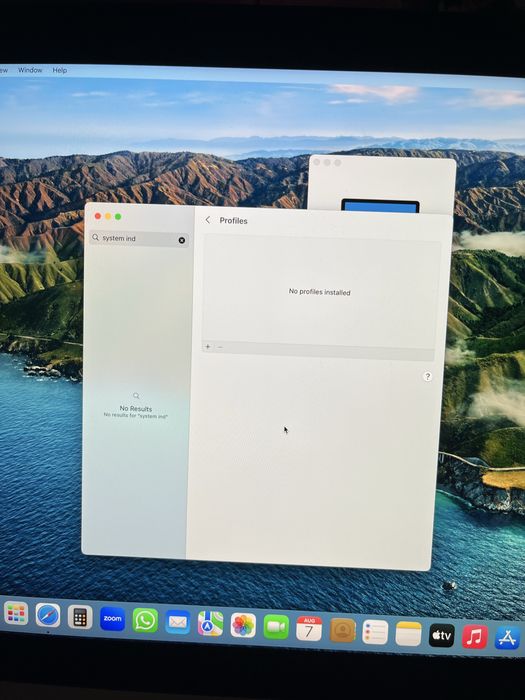The height and width of the screenshot is (700, 525).
Task: Launch WhatsApp from the Dock
Action: point(145,621)
